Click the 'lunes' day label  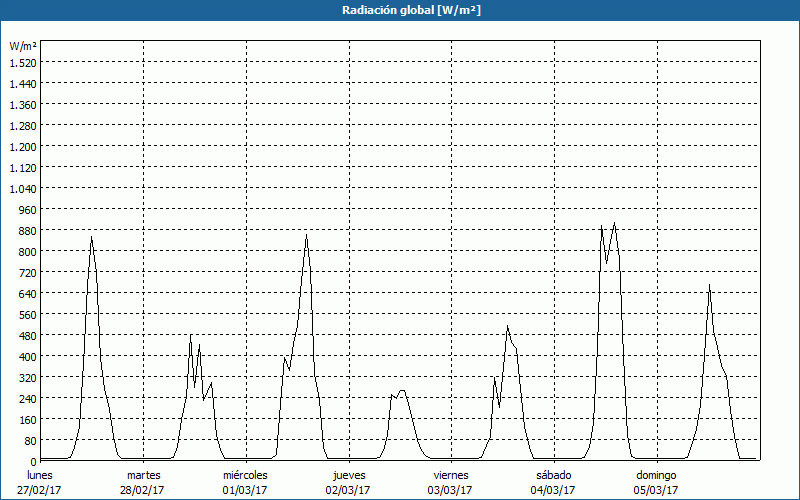click(40, 475)
